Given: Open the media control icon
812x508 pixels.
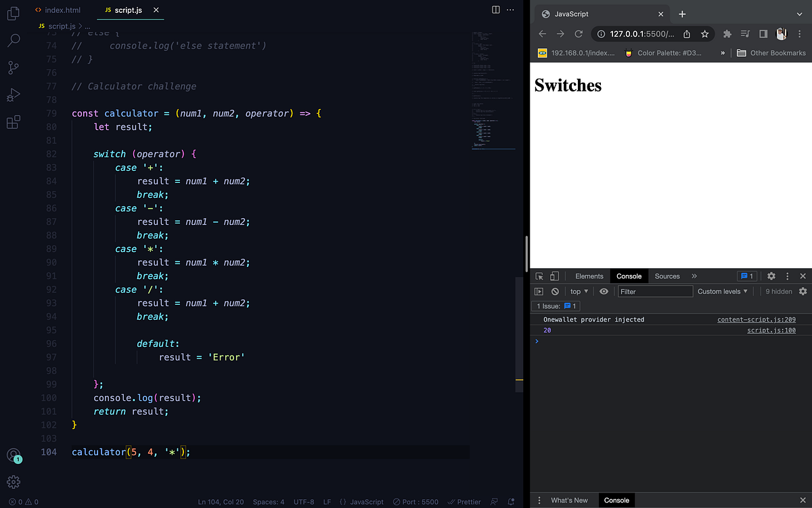Looking at the screenshot, I should click(745, 34).
